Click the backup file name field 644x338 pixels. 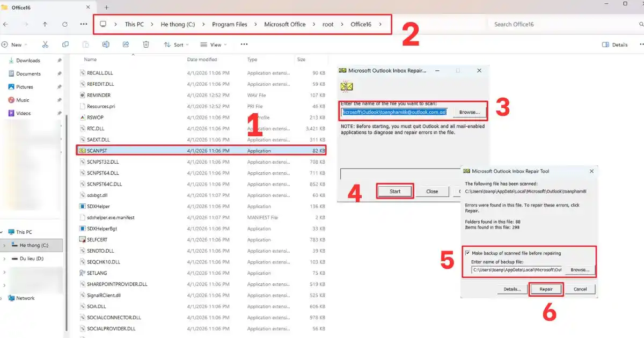[517, 270]
